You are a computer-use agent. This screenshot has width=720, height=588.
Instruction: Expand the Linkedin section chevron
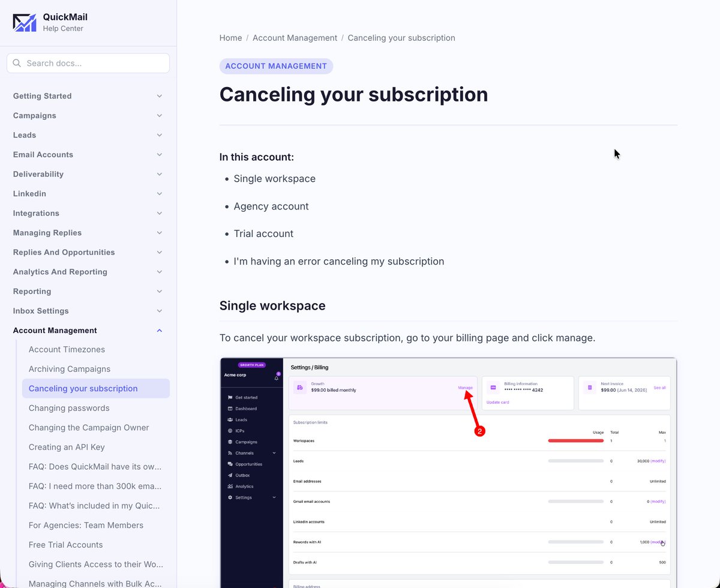pos(159,194)
